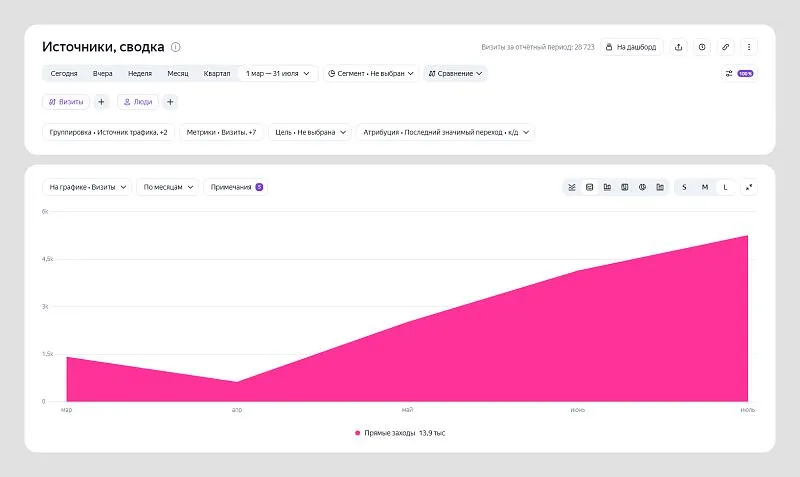This screenshot has height=477, width=800.
Task: Select the "Квартал" period tab
Action: (217, 73)
